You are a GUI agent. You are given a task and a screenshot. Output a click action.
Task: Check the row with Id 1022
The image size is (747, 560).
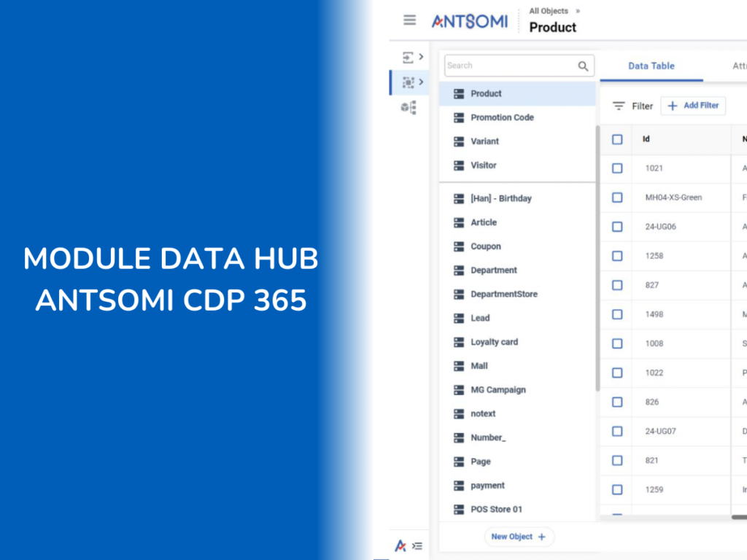[617, 373]
